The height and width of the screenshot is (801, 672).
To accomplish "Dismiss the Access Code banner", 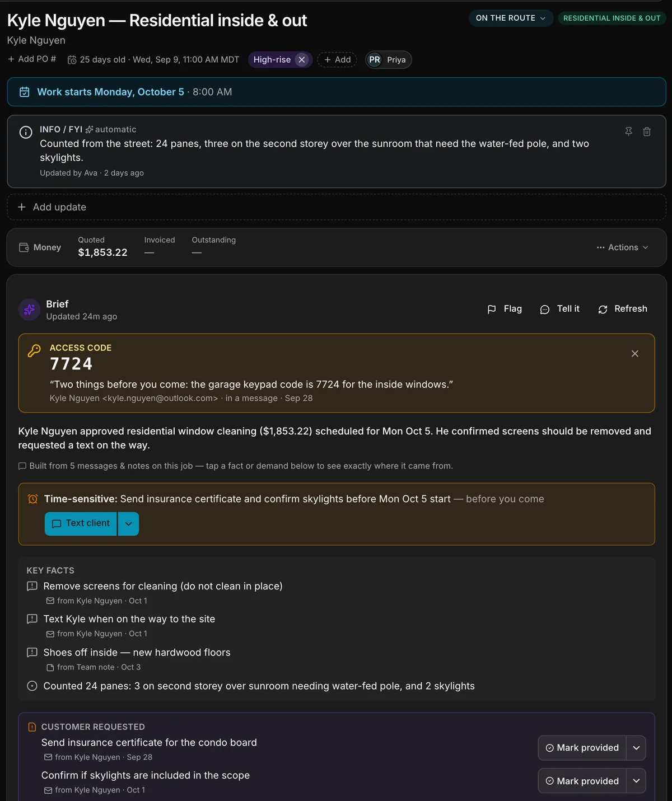I will pyautogui.click(x=635, y=354).
